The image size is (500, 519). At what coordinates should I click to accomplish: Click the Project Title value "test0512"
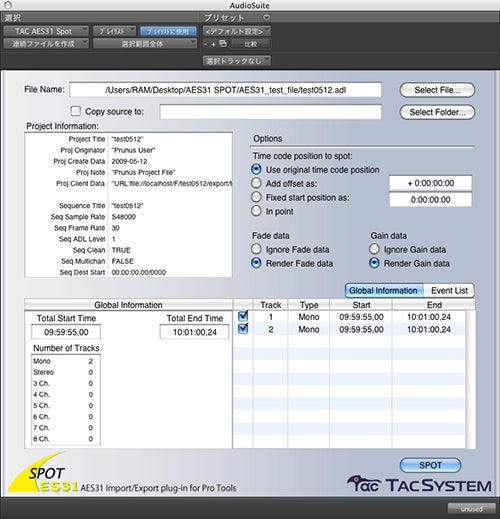coord(127,139)
